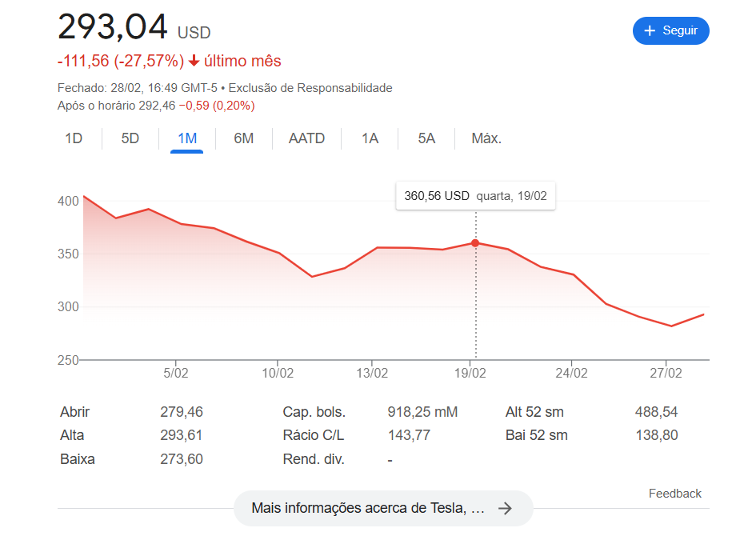This screenshot has width=756, height=540.
Task: Click the Feedback link
Action: [675, 494]
